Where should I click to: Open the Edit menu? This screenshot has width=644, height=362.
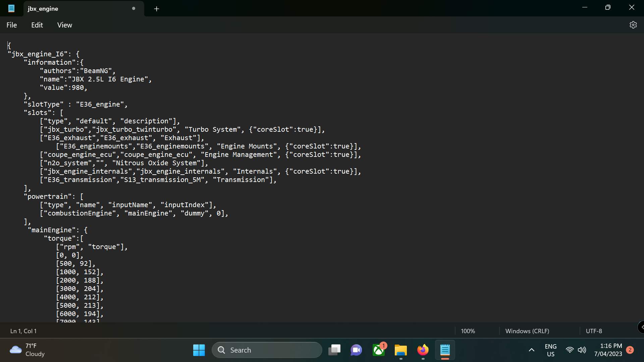[x=37, y=25]
